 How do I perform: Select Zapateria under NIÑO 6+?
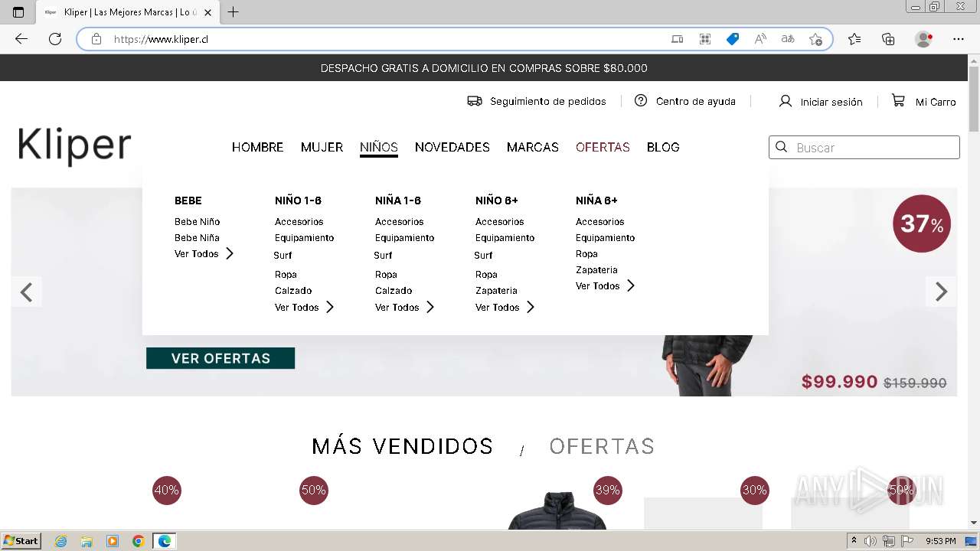click(496, 290)
